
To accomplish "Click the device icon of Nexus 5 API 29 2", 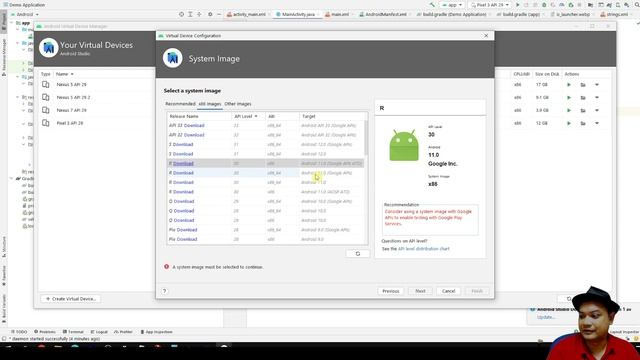I will [46, 97].
